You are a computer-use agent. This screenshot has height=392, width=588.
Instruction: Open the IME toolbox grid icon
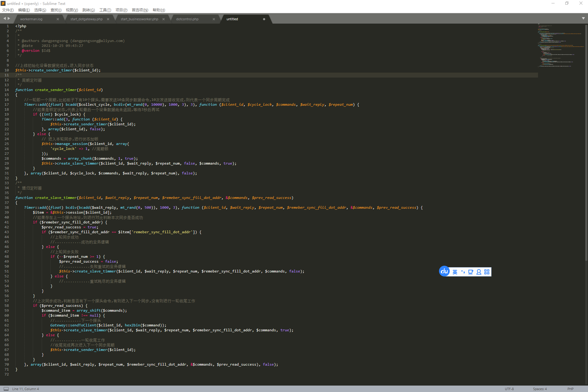pyautogui.click(x=487, y=272)
